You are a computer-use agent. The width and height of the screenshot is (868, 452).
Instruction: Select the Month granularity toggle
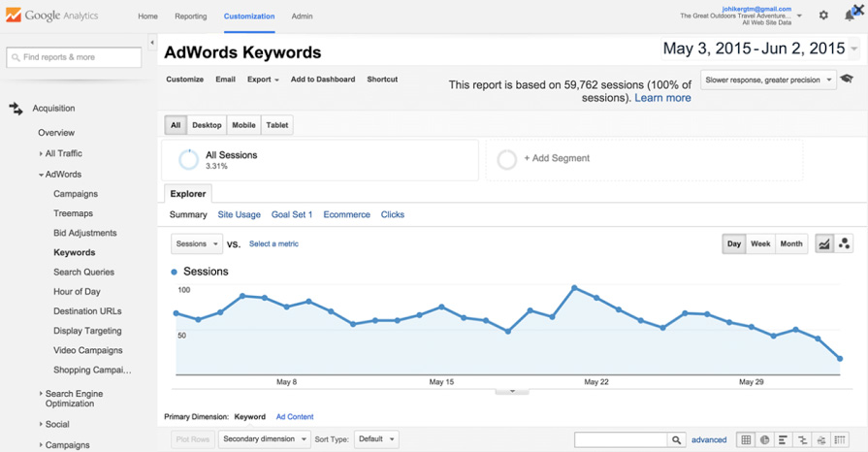tap(791, 243)
